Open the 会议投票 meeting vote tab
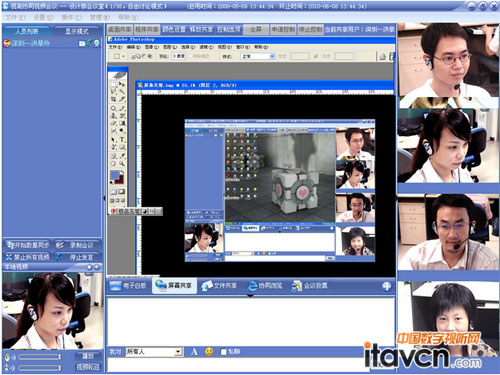The height and width of the screenshot is (375, 500). tap(310, 286)
